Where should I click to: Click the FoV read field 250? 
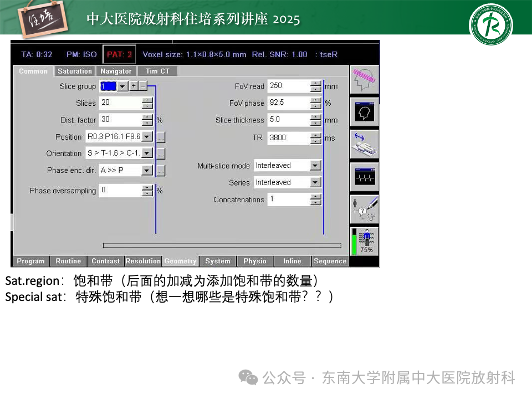[x=289, y=86]
